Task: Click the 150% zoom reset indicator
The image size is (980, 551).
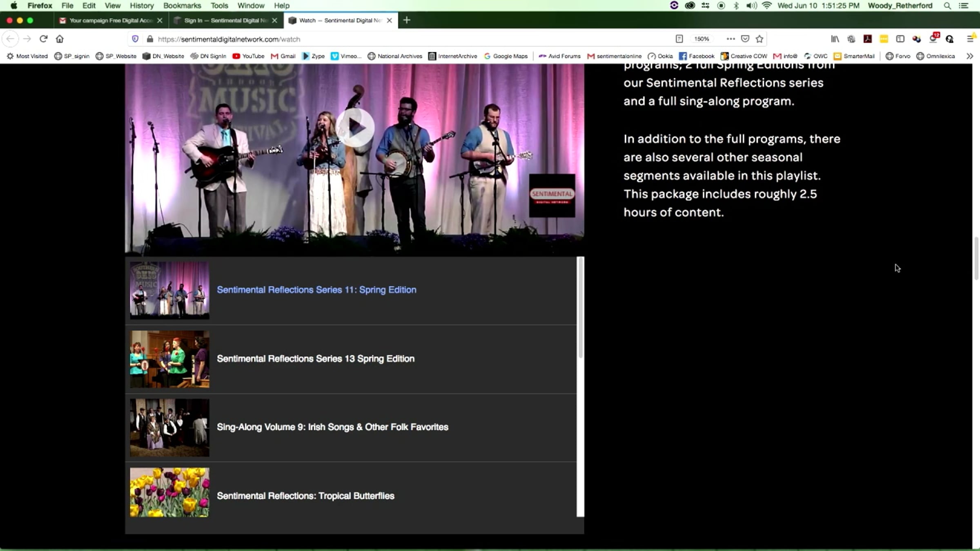Action: coord(701,39)
